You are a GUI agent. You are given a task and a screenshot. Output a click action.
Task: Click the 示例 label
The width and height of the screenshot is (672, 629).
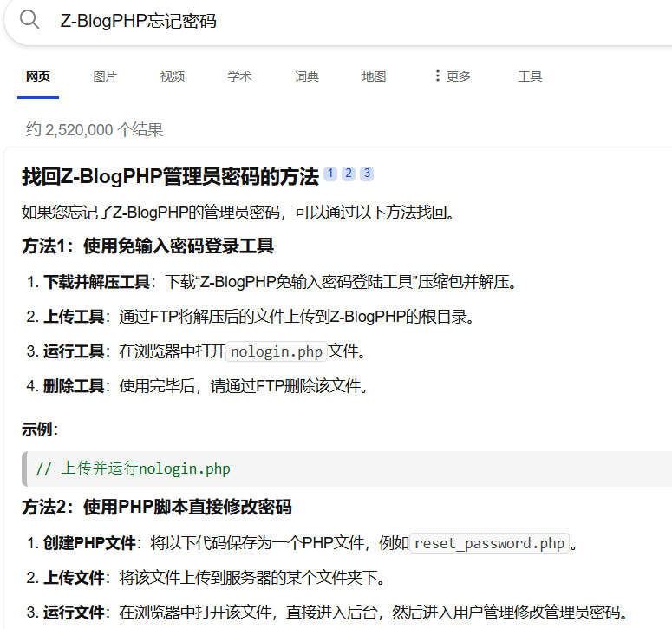[x=39, y=429]
